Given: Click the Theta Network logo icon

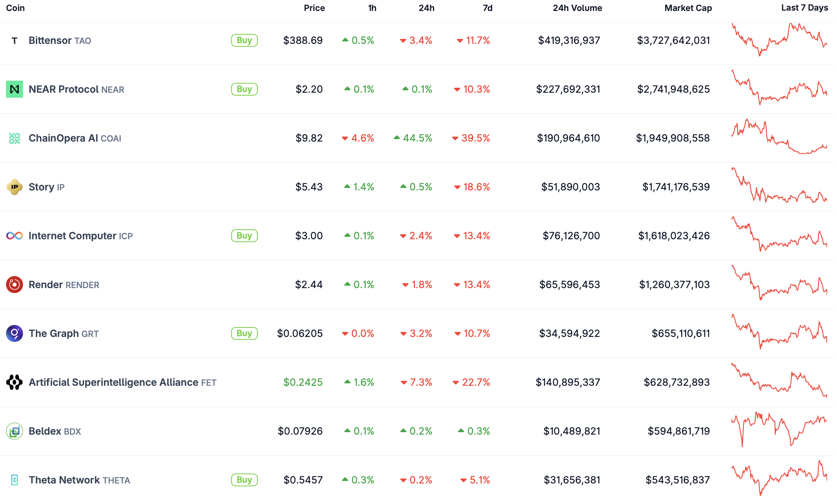Looking at the screenshot, I should point(15,480).
